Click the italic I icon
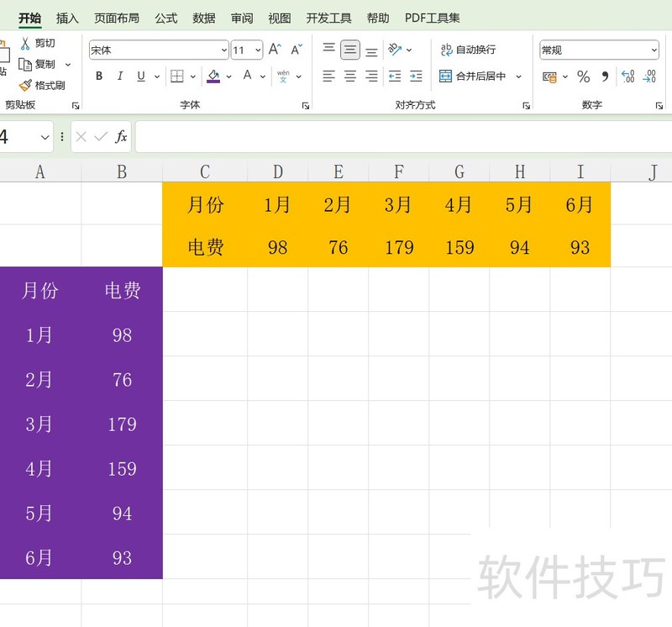The image size is (672, 627). point(120,75)
